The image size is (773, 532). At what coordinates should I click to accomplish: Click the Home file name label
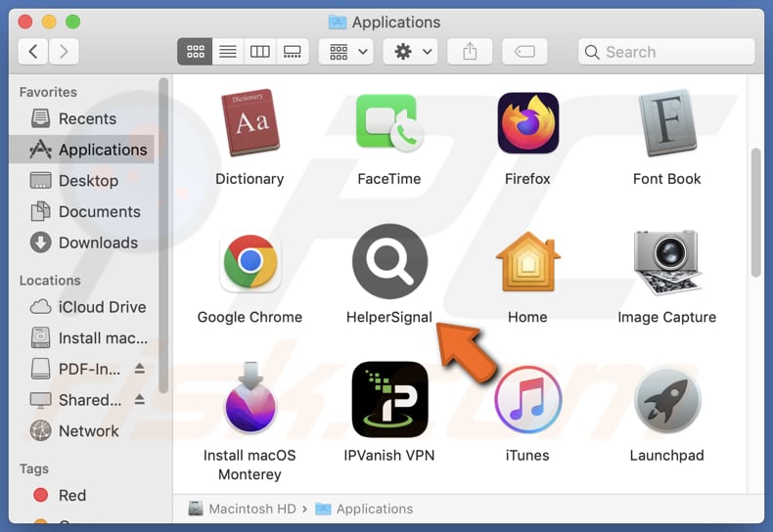click(527, 317)
